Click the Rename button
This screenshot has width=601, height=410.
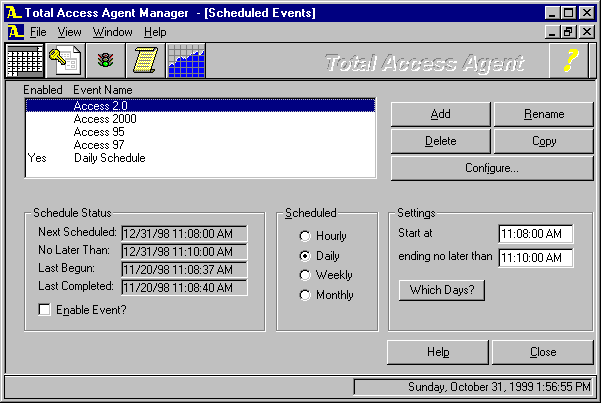tap(544, 114)
